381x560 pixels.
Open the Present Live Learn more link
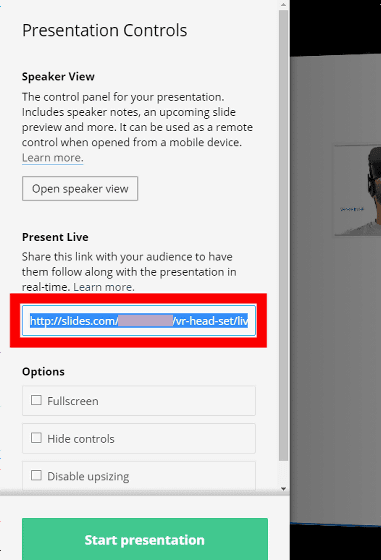[x=104, y=287]
